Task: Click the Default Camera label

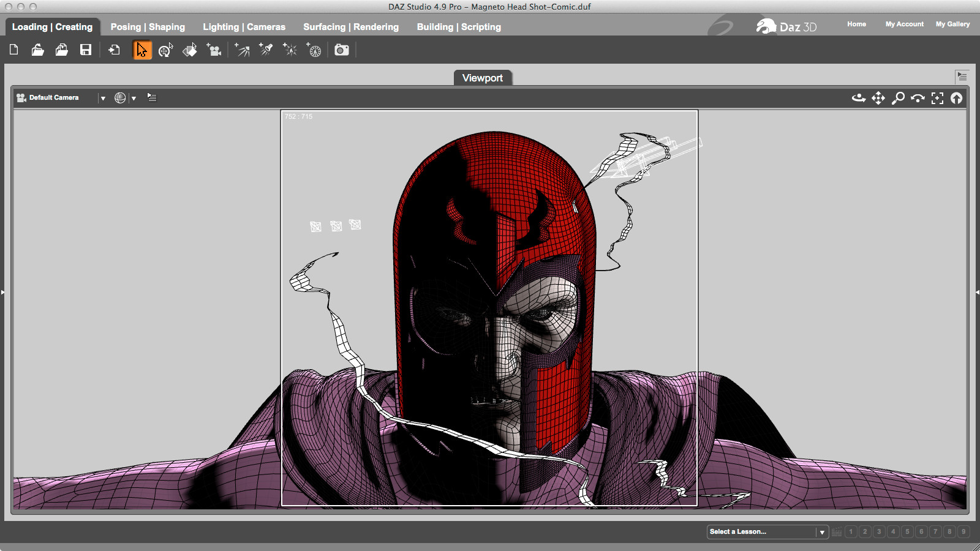Action: (x=54, y=97)
